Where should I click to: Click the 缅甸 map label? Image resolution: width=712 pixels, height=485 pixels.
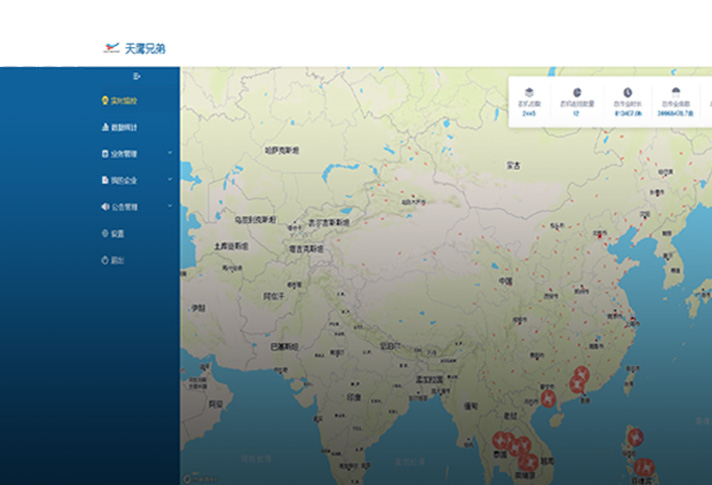[x=471, y=406]
